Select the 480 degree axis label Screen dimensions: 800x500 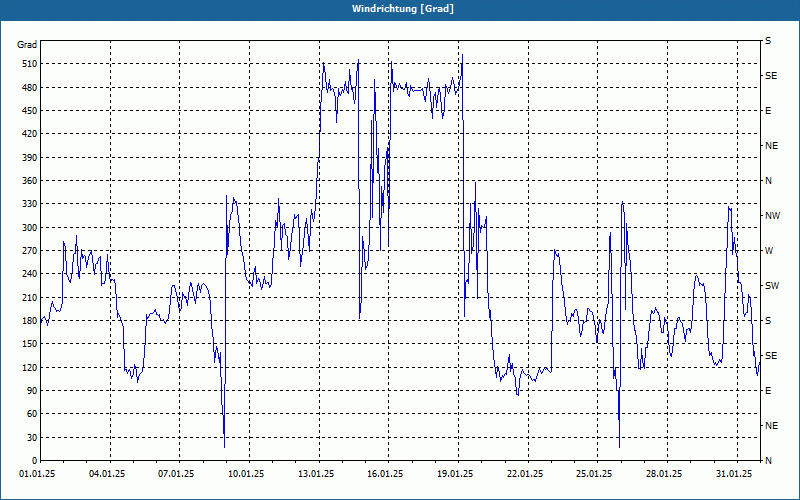[30, 88]
